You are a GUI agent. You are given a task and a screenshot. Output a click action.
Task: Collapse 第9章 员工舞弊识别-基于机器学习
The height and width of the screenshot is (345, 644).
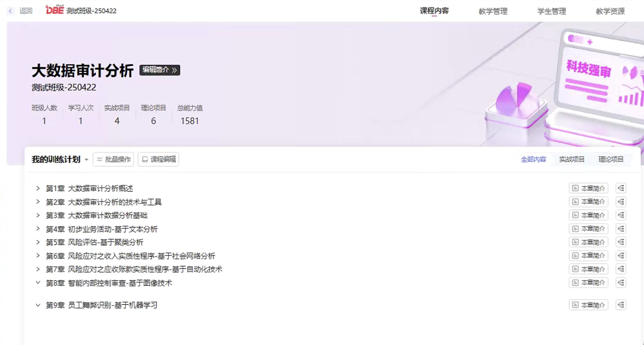(38, 305)
